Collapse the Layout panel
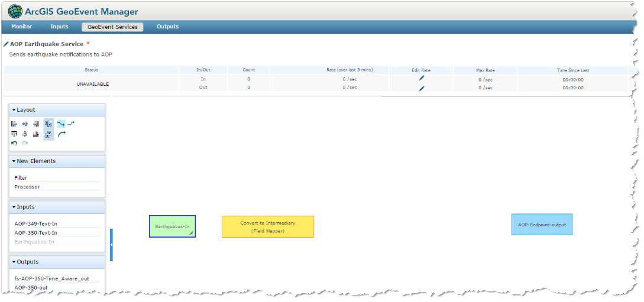 coord(14,110)
